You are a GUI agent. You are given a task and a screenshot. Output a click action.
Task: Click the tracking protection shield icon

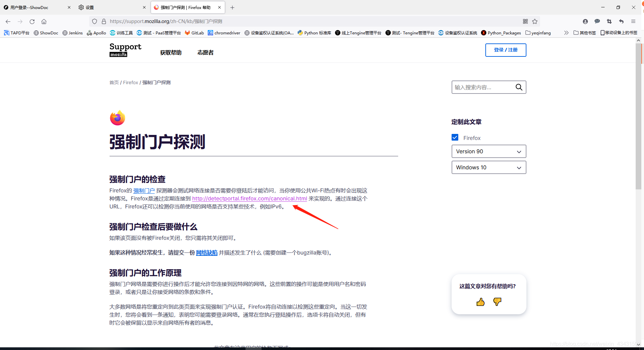click(x=95, y=21)
